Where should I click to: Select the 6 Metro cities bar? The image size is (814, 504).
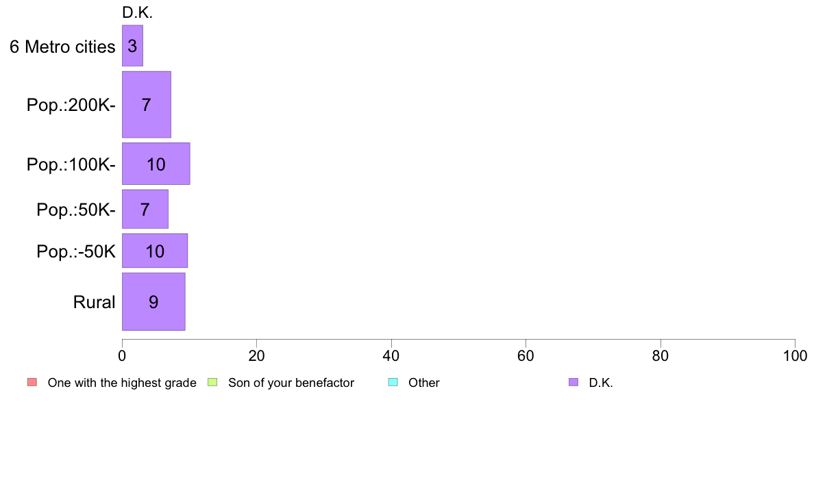(132, 46)
